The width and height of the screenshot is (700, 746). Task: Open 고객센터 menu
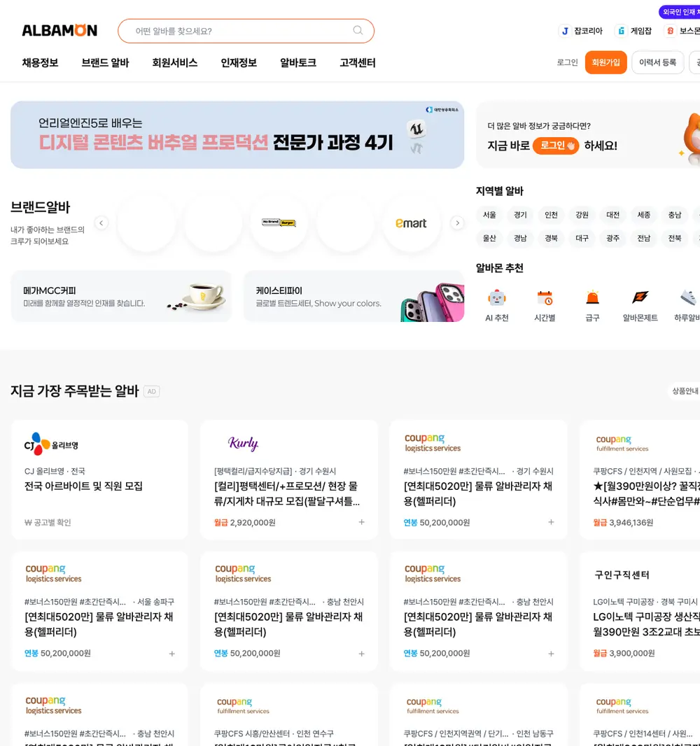(358, 63)
